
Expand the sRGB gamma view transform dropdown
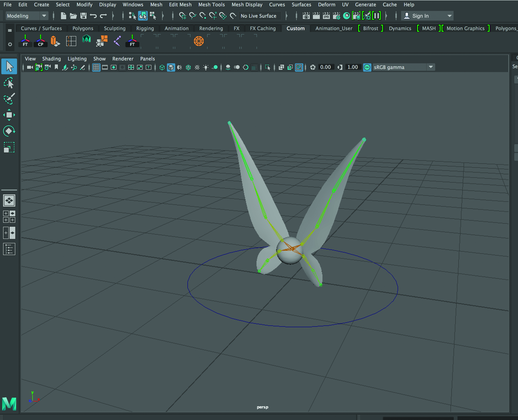[431, 67]
